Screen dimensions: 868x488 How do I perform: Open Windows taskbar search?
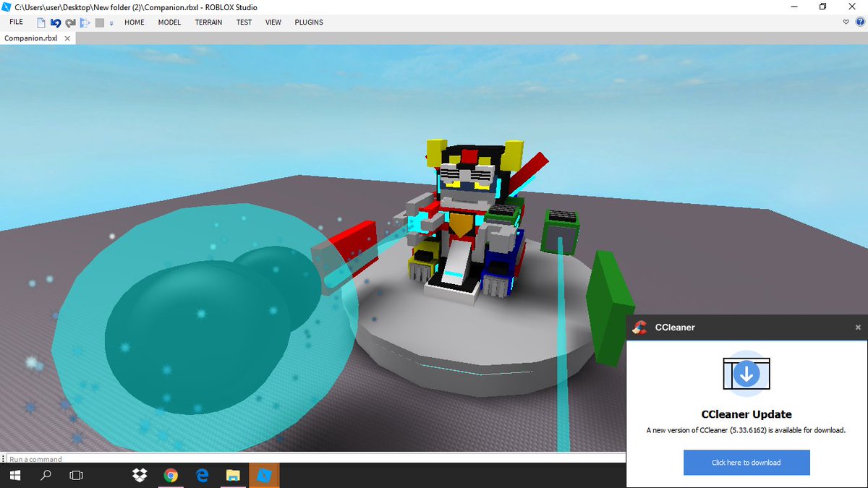click(46, 476)
